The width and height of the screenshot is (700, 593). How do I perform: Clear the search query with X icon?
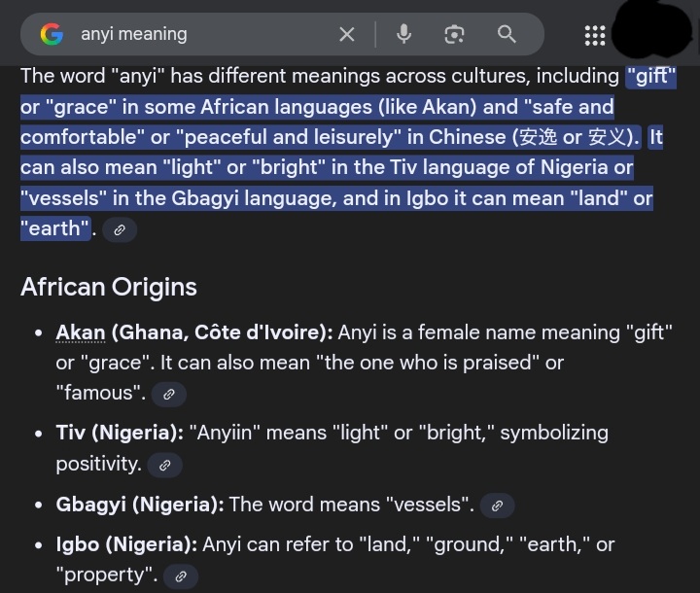point(347,34)
